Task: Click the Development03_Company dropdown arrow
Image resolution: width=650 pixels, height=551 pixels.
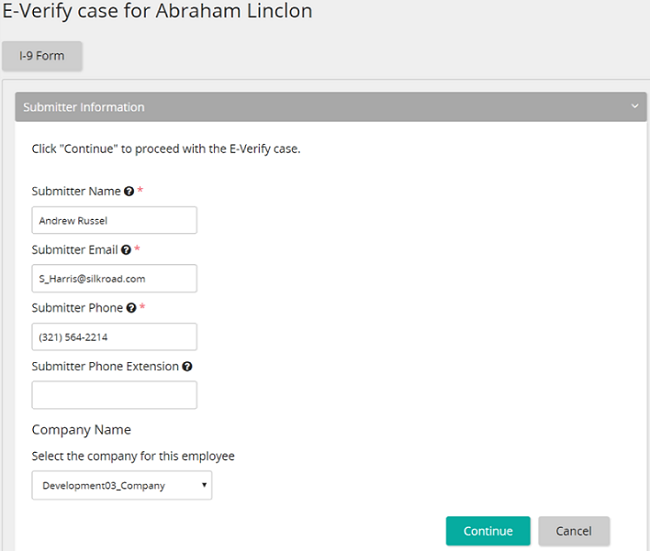Action: pos(204,485)
